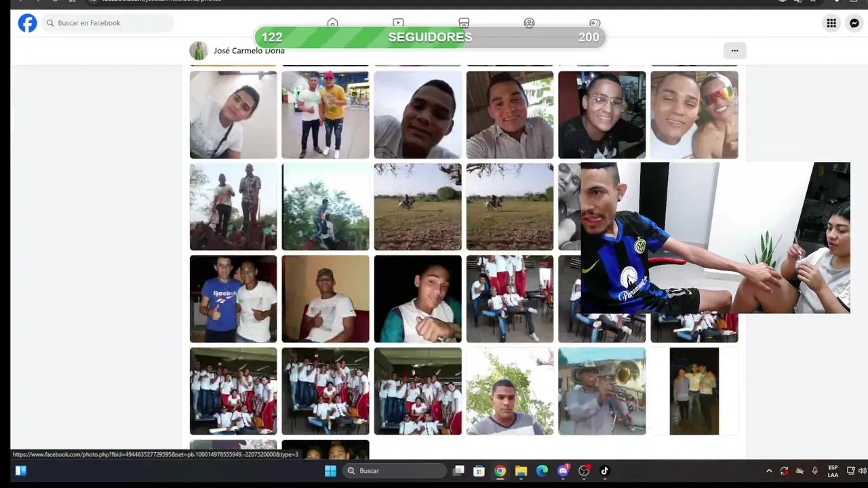Viewport: 868px width, 488px height.
Task: Go to Facebook Home tab icon
Action: [x=332, y=23]
